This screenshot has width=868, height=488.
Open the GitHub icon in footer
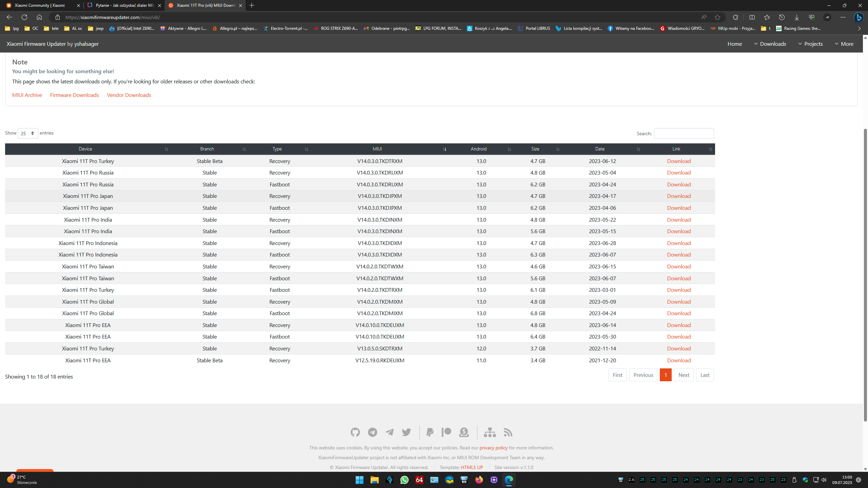[355, 432]
